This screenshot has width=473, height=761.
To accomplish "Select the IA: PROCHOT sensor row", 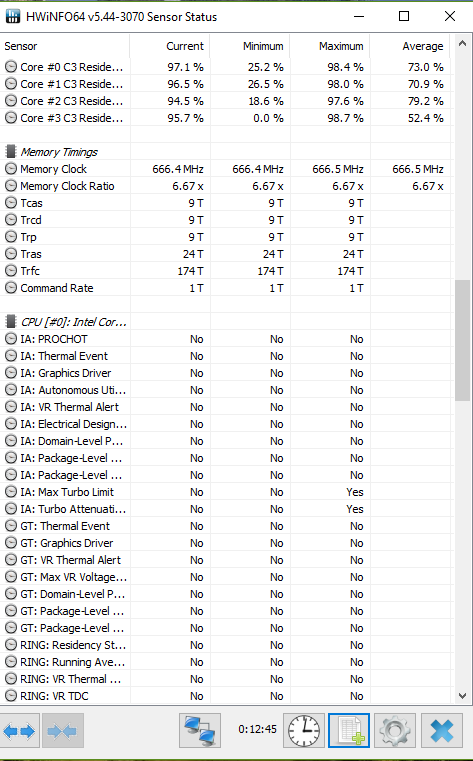I will (x=226, y=339).
